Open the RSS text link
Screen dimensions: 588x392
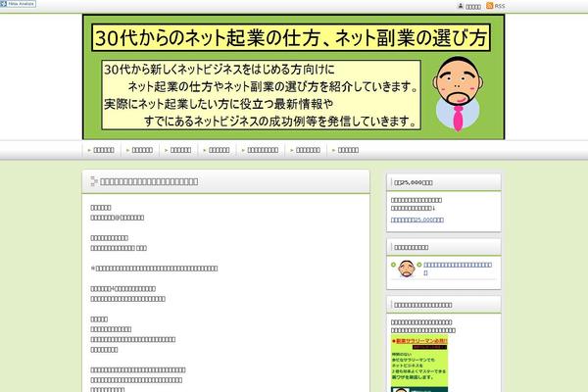pos(500,6)
